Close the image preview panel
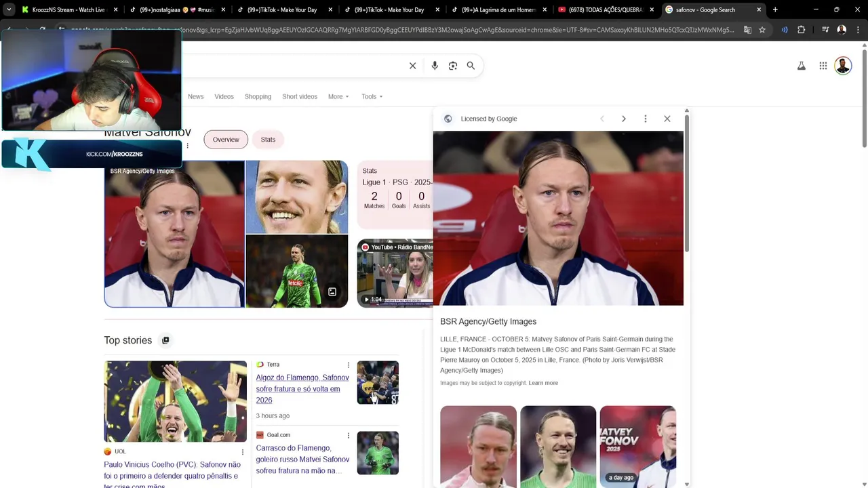 click(667, 119)
